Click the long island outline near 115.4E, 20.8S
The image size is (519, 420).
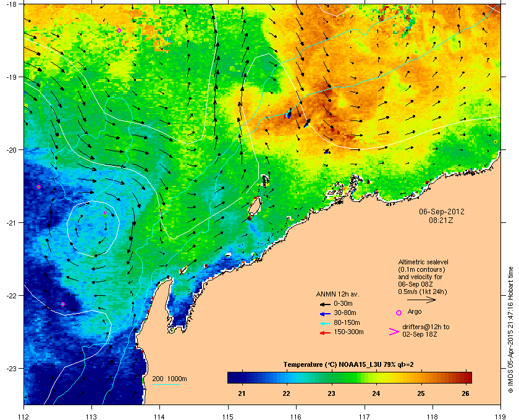click(255, 208)
